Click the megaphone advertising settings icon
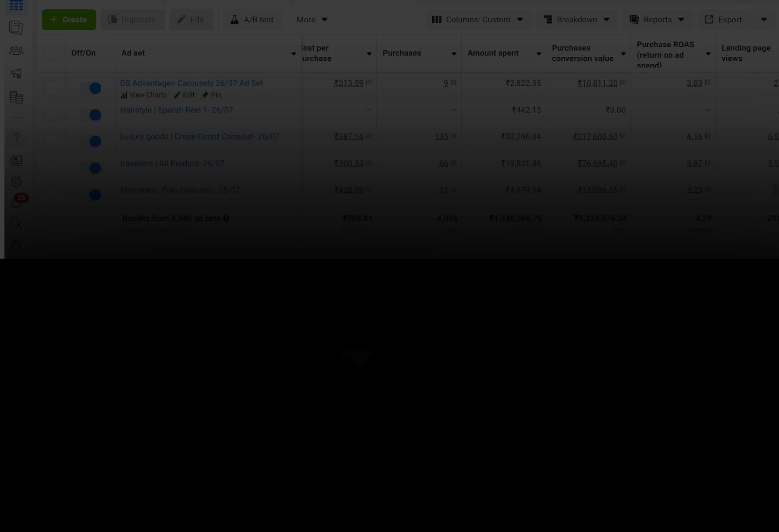This screenshot has width=779, height=532. (16, 74)
